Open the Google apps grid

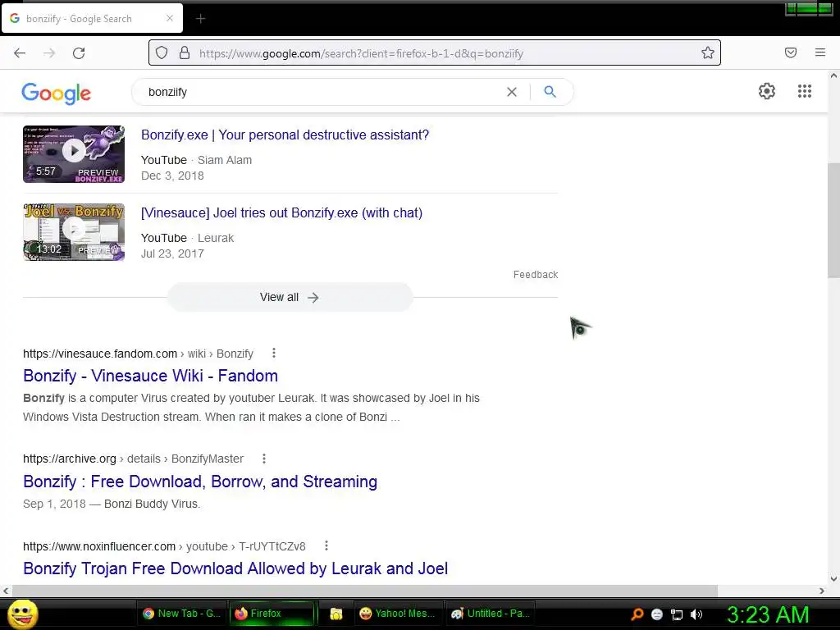coord(804,91)
